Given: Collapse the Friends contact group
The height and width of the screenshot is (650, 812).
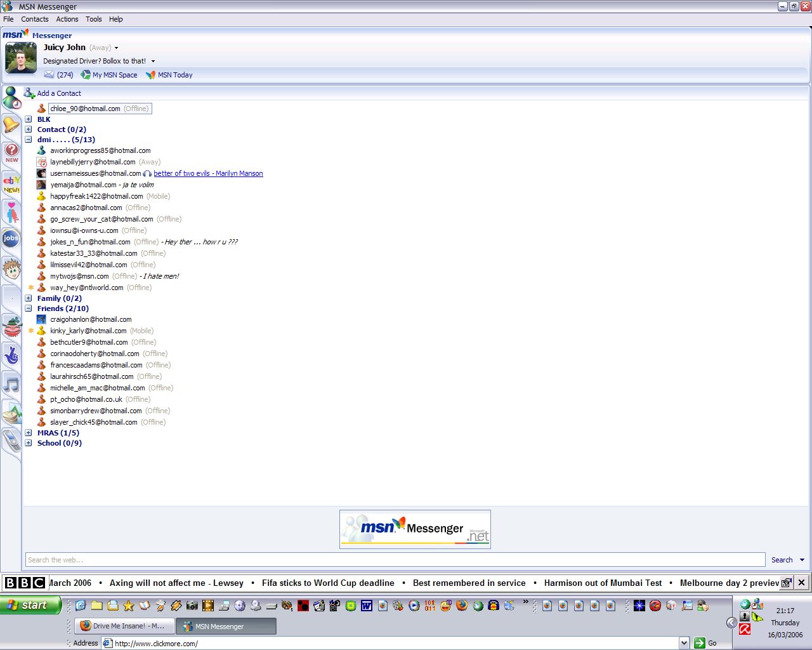Looking at the screenshot, I should (29, 308).
